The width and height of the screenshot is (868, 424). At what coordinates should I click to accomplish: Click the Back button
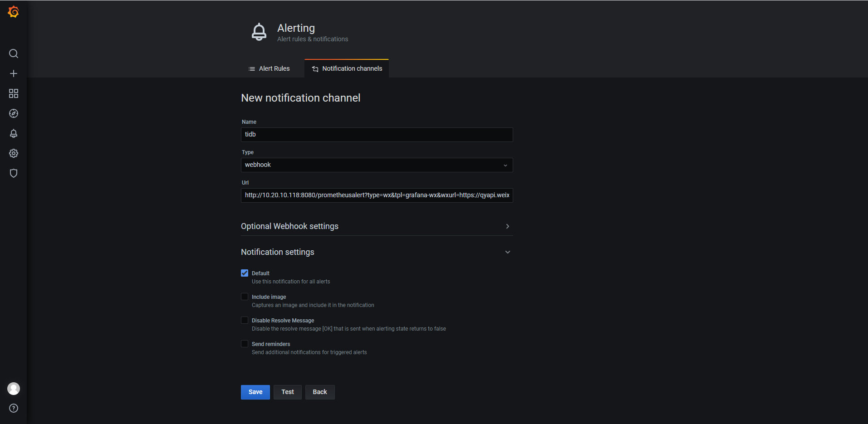click(x=320, y=392)
